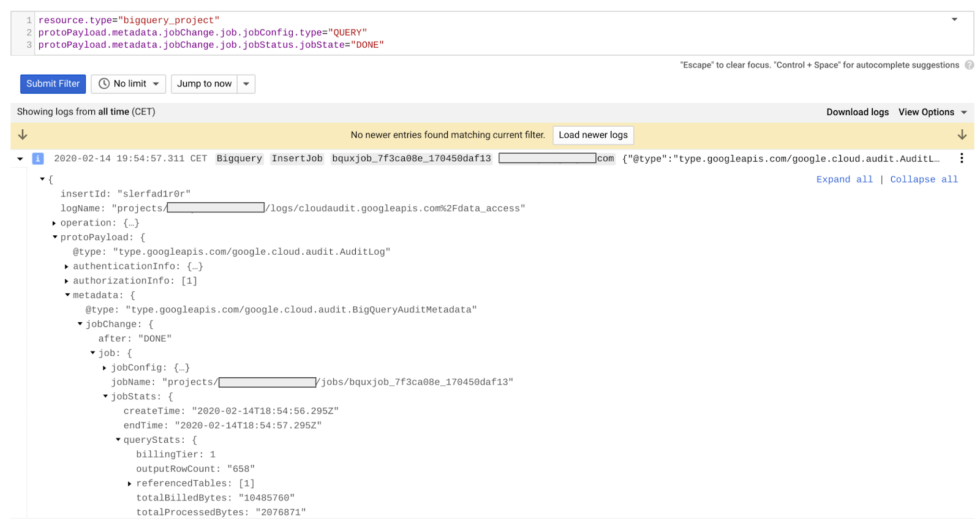Collapse the jobStats field
Image resolution: width=980 pixels, height=520 pixels.
[105, 397]
